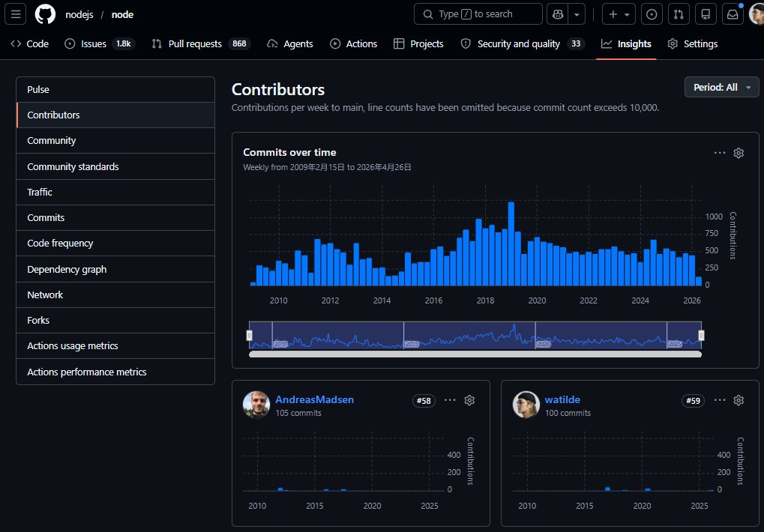Open the hamburger navigation menu
The image size is (764, 532).
(x=16, y=14)
